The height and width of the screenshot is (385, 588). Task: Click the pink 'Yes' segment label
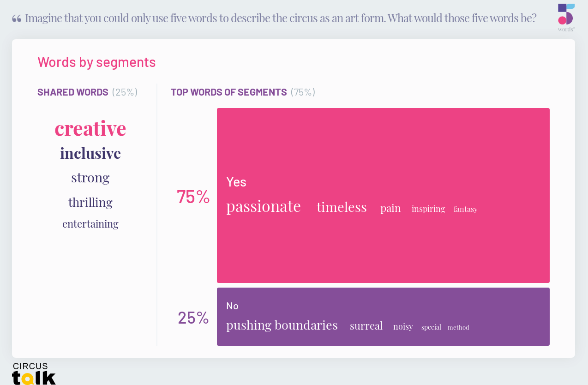click(236, 182)
